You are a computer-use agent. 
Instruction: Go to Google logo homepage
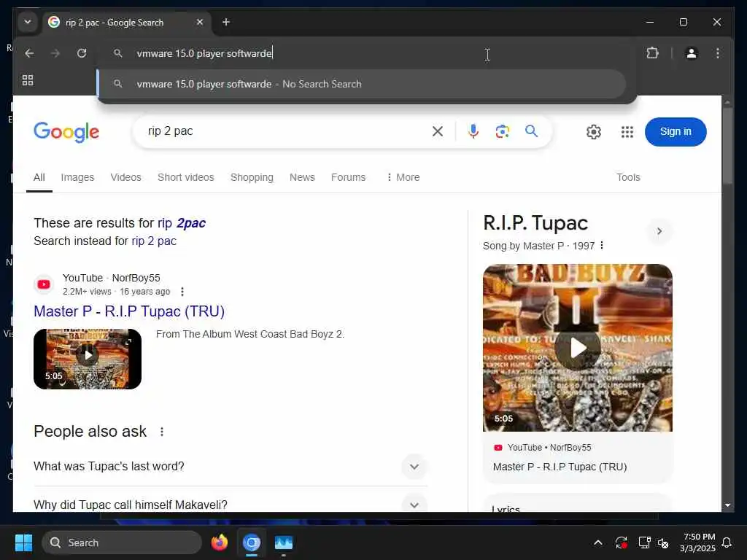pos(66,132)
